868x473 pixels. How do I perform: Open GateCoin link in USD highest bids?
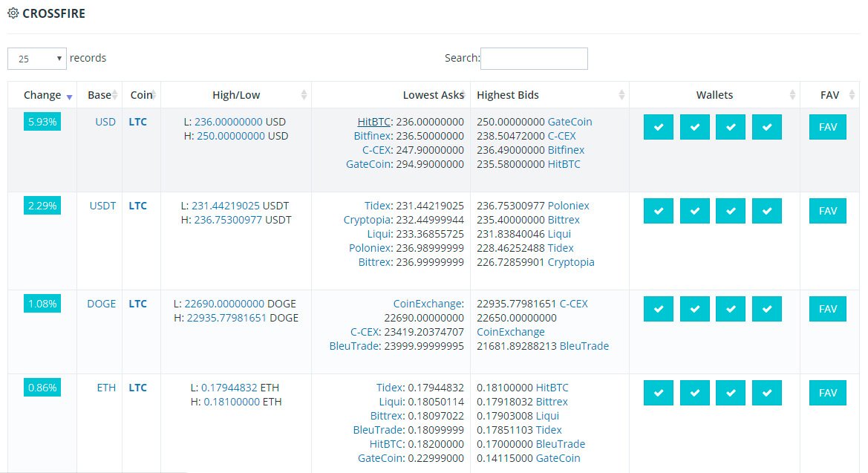tap(570, 122)
